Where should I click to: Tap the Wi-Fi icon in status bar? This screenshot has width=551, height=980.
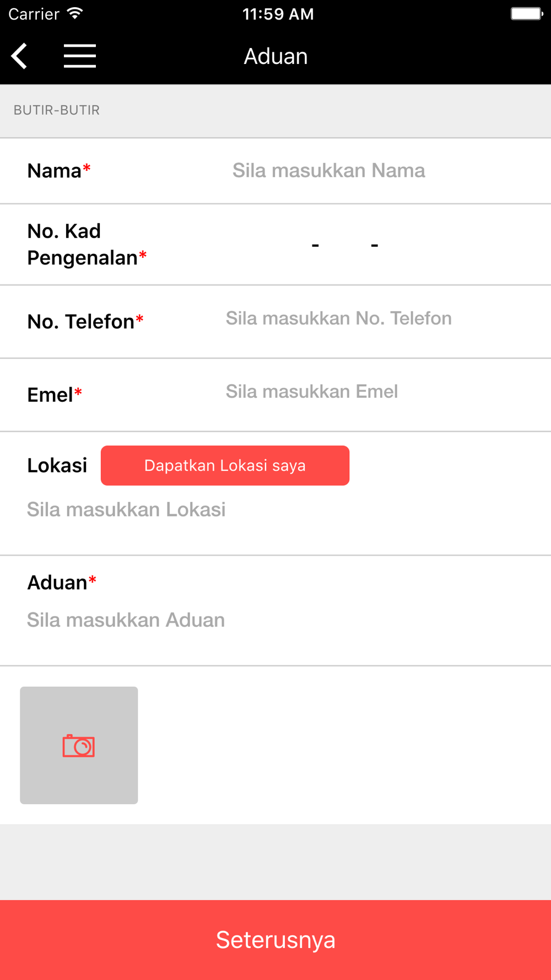pyautogui.click(x=74, y=14)
